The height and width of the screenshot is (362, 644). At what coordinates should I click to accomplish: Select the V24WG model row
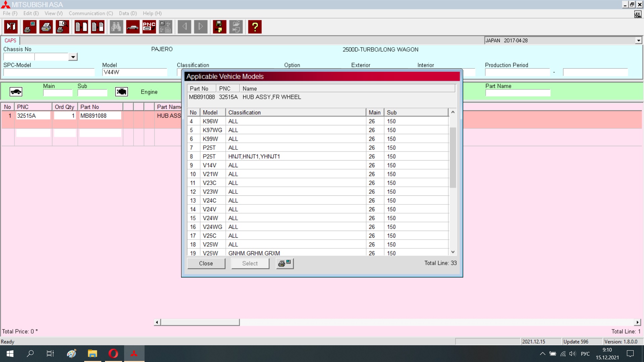click(212, 227)
